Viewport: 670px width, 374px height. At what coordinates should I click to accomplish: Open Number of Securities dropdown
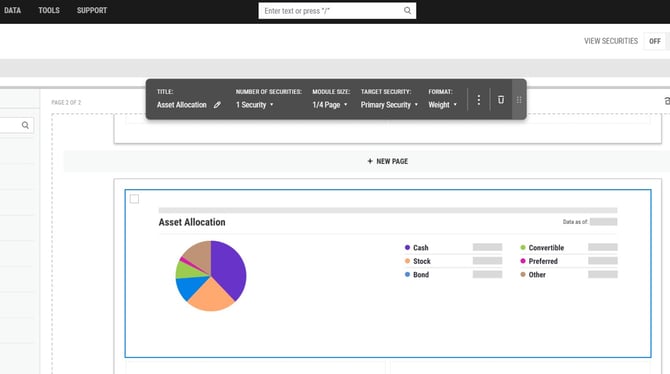[x=255, y=105]
